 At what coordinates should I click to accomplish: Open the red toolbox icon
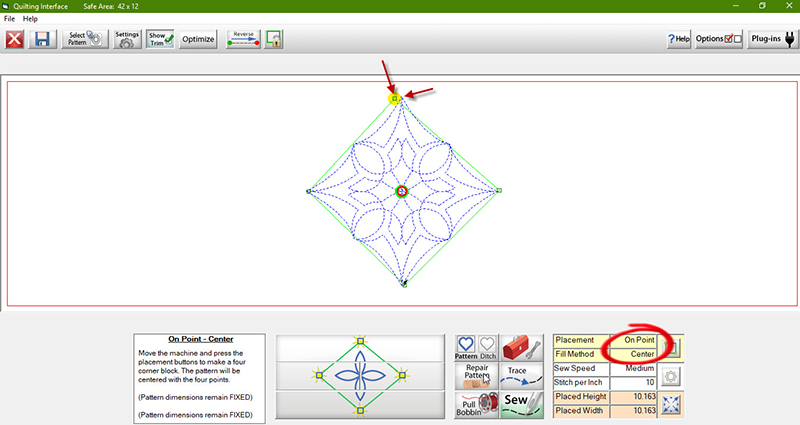tap(522, 347)
